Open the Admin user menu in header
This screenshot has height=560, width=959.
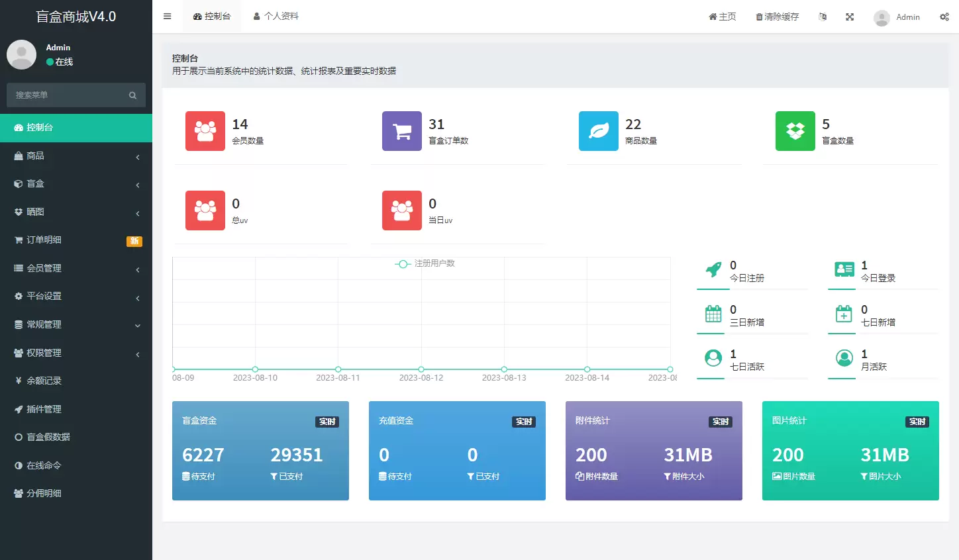[897, 17]
